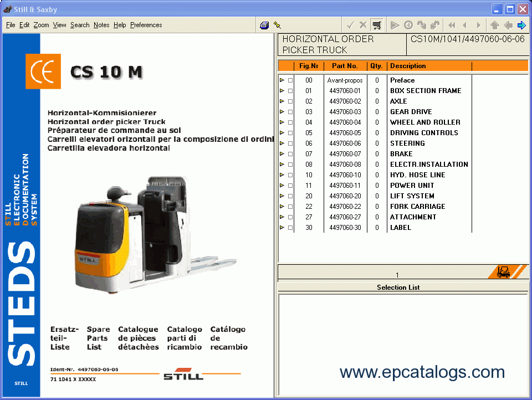The height and width of the screenshot is (400, 532).
Task: Expand the LABEL row arrow
Action: point(282,227)
